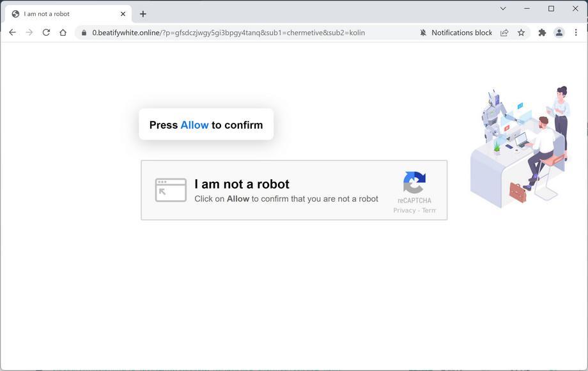
Task: Open a new tab with plus button
Action: (143, 14)
